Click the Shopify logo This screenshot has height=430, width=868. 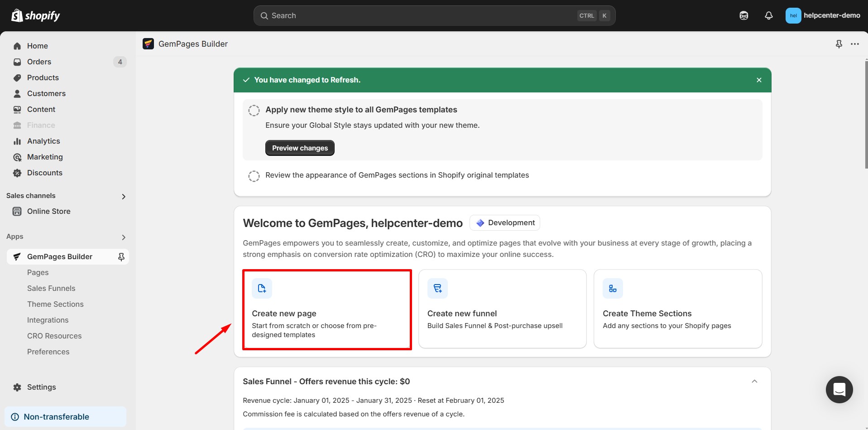(x=35, y=15)
